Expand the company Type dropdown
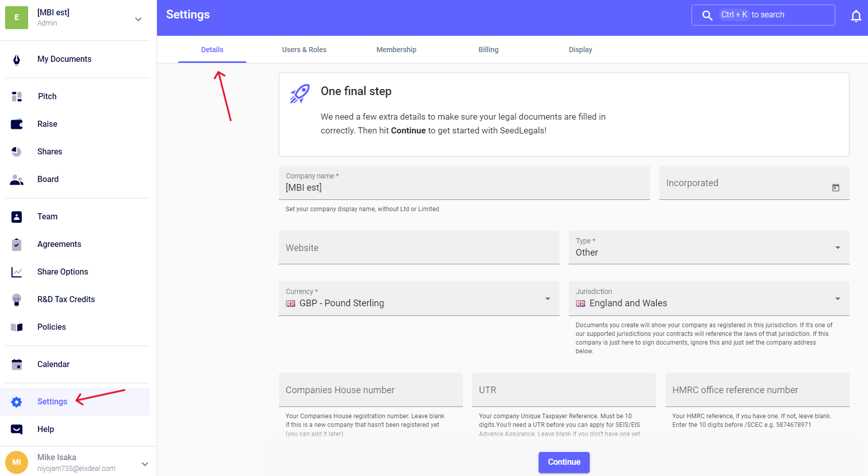The image size is (868, 476). tap(837, 248)
